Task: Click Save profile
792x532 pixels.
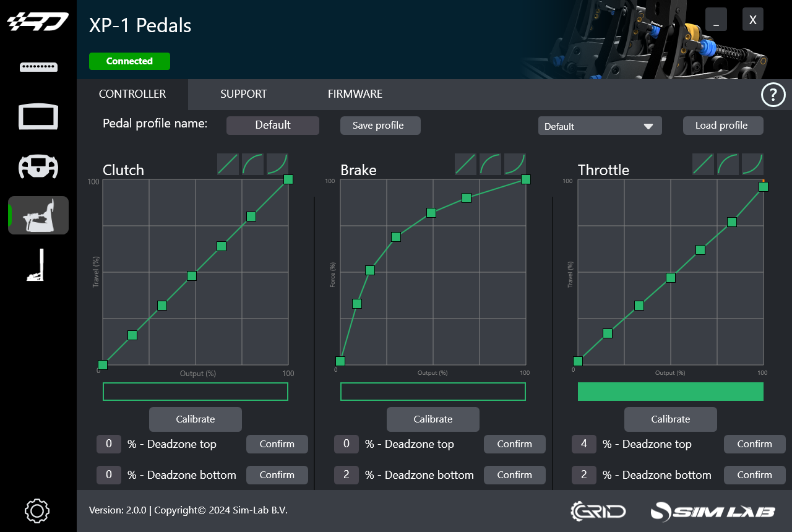Action: pos(380,125)
